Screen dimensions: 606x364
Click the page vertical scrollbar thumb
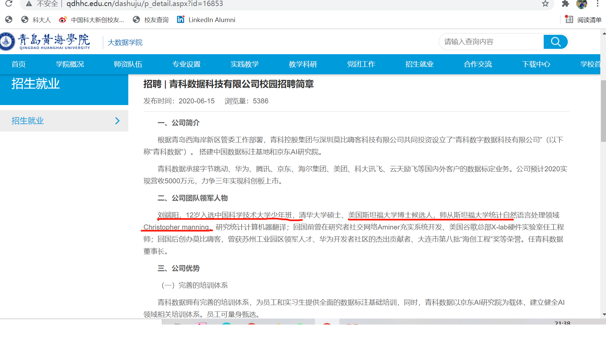click(603, 111)
